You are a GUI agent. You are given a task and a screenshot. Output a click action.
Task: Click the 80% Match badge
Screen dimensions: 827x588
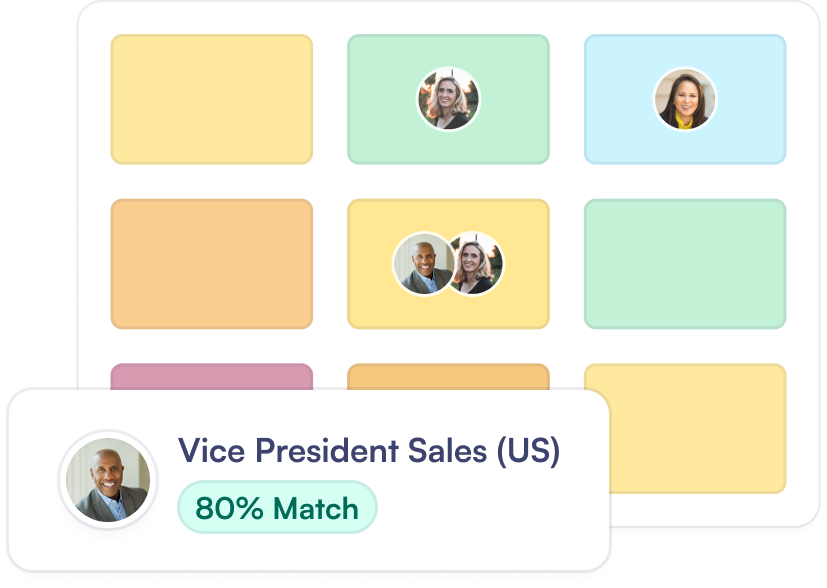[x=277, y=508]
